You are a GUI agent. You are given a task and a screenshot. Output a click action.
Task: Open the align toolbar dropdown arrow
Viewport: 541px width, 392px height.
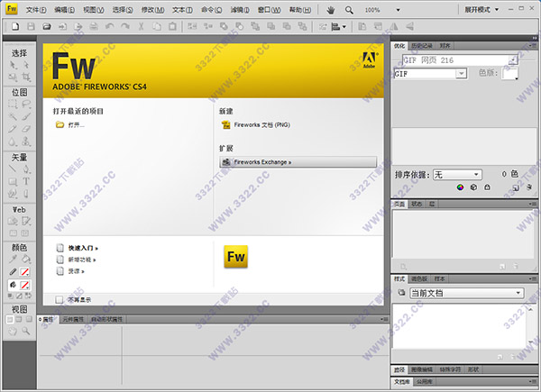tap(344, 27)
